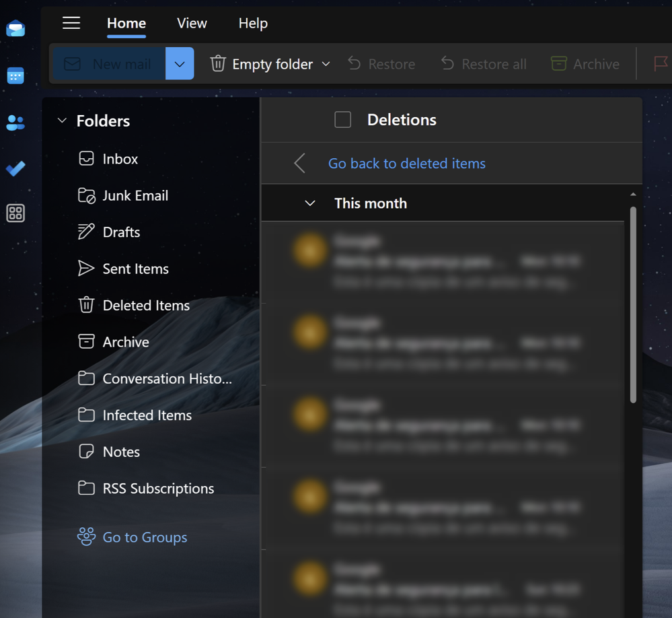Click the Empty folder button
672x618 pixels.
(262, 64)
